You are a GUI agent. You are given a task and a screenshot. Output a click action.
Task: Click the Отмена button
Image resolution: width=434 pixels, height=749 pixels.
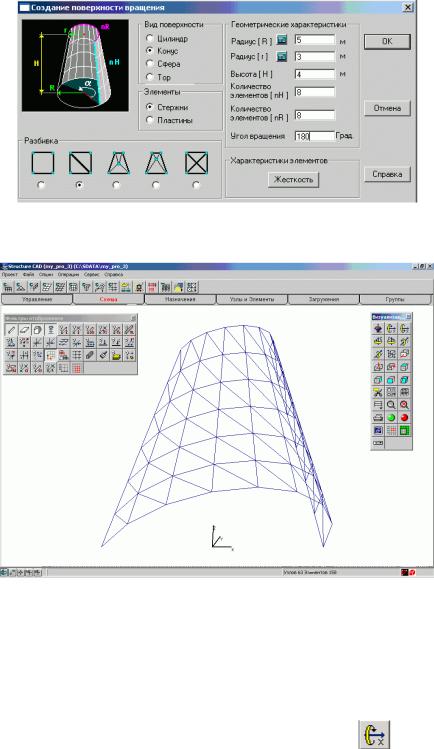point(387,108)
